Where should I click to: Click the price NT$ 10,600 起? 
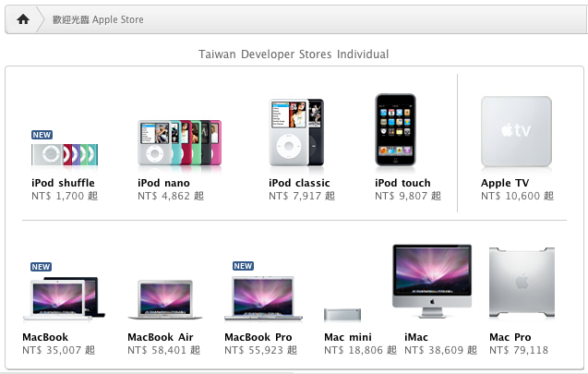coord(518,196)
